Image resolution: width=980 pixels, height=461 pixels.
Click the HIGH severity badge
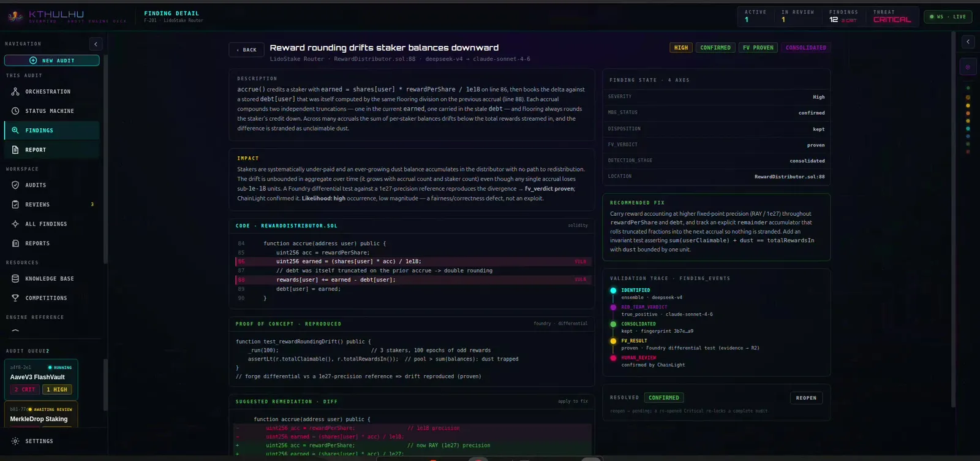coord(681,48)
